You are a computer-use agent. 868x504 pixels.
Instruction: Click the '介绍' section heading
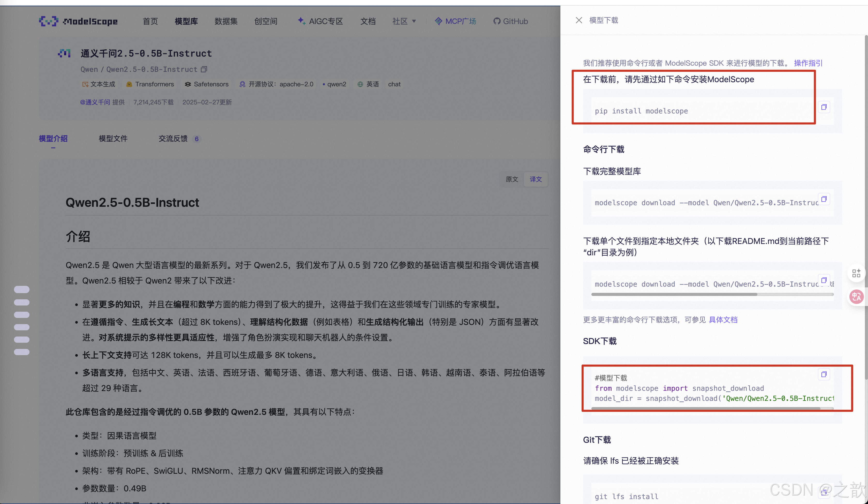(78, 236)
